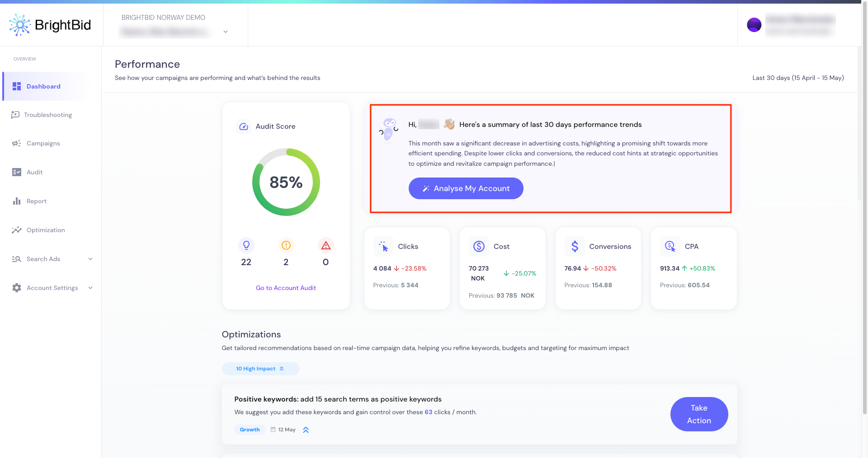Click the Account Settings gear icon
Image resolution: width=868 pixels, height=458 pixels.
[x=17, y=288]
